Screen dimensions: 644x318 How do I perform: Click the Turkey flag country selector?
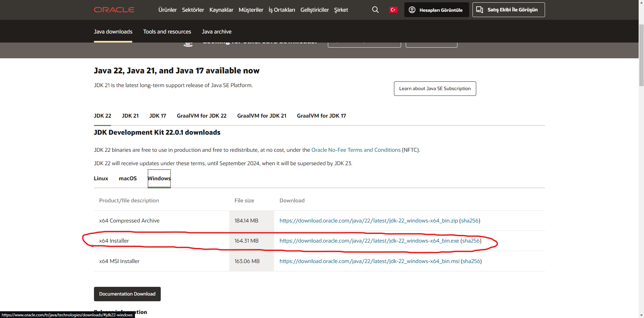(393, 10)
